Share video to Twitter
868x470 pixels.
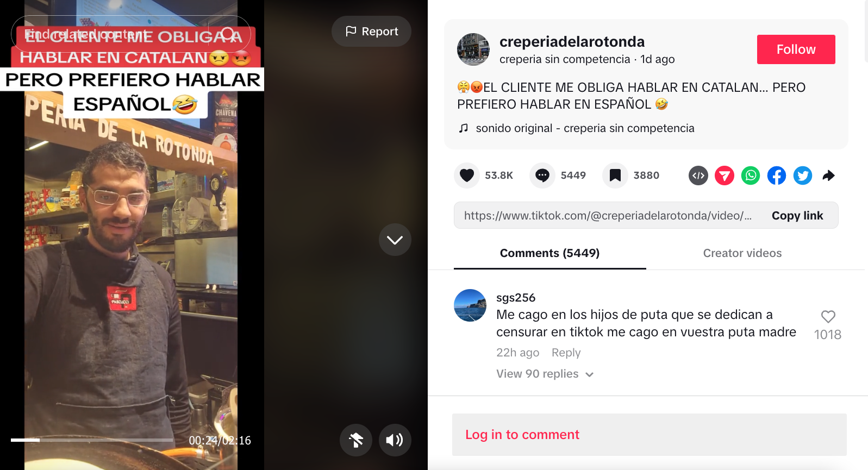click(x=803, y=176)
